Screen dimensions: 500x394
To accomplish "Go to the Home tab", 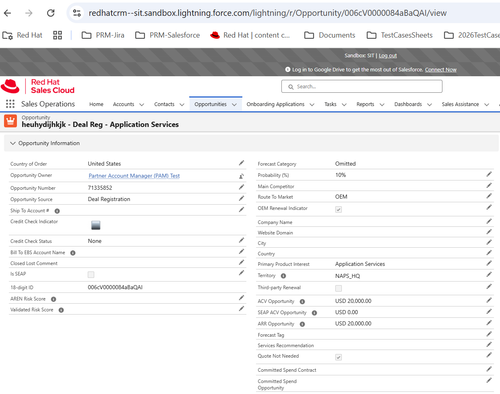I will pyautogui.click(x=96, y=104).
